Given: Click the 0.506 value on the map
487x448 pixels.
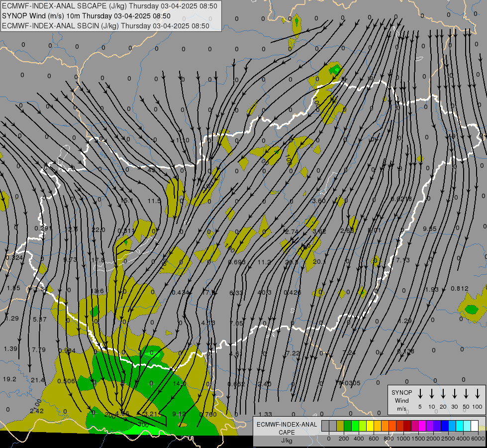Looking at the screenshot, I should (66, 381).
